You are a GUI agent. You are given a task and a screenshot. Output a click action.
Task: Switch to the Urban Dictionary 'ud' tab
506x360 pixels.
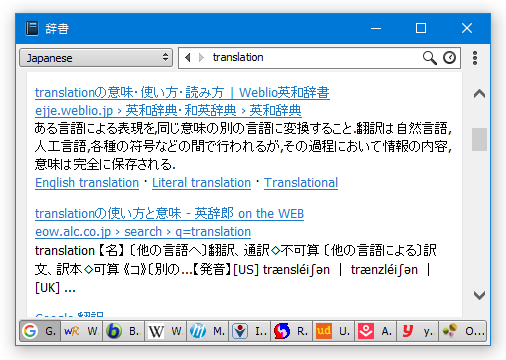click(333, 331)
